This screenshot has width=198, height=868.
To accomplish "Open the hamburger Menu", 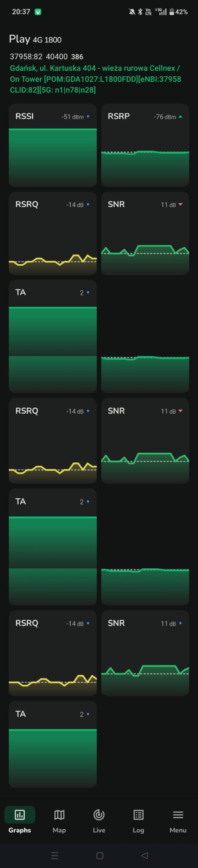I will 178,821.
